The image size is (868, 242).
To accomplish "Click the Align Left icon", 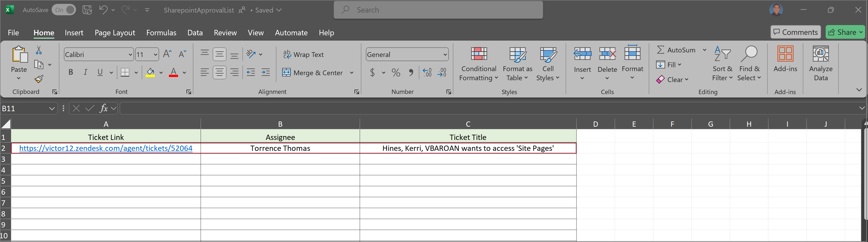I will point(204,72).
